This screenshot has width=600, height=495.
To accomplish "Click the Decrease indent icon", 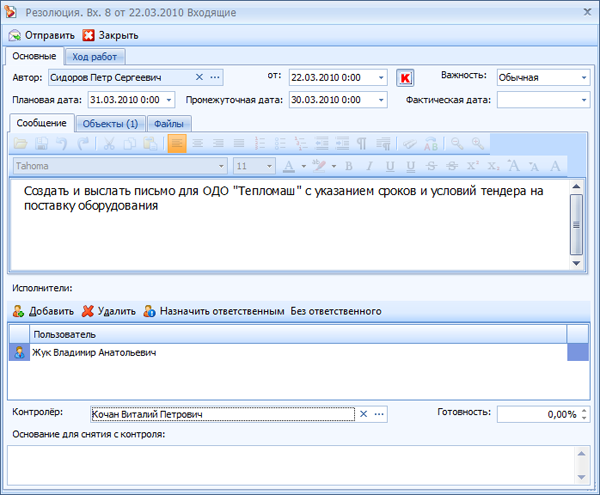I will pos(321,143).
